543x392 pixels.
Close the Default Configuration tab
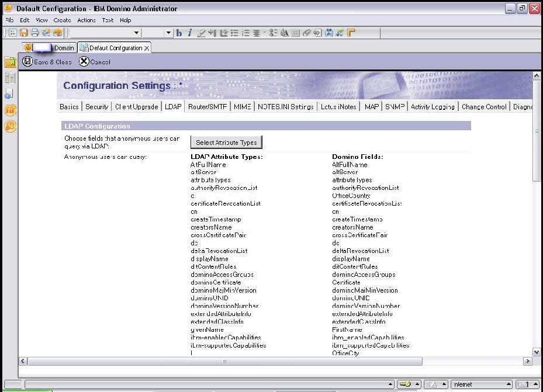tap(147, 48)
